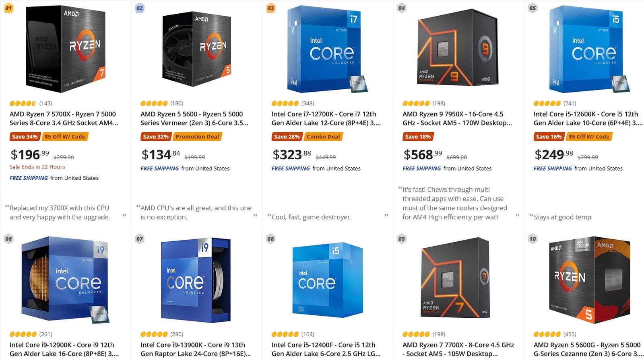Click star rating of Intel Core i9-13900K

point(154,334)
